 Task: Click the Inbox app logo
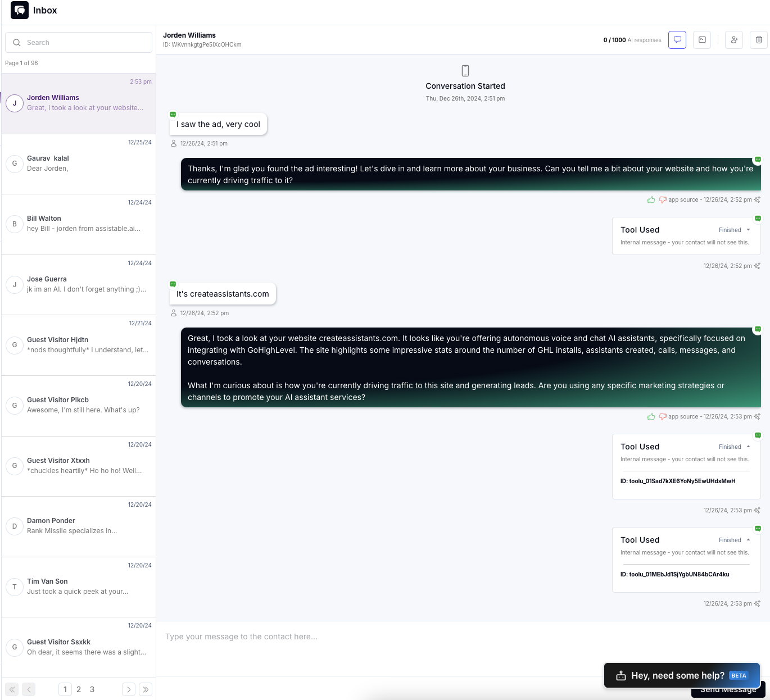pos(19,10)
